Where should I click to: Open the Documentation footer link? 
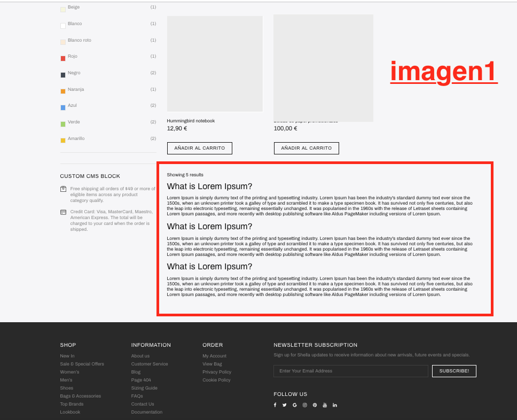pos(147,412)
